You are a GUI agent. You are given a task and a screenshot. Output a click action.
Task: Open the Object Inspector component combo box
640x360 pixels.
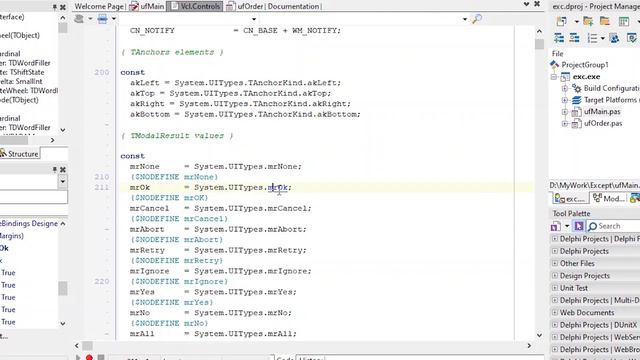coord(62,182)
